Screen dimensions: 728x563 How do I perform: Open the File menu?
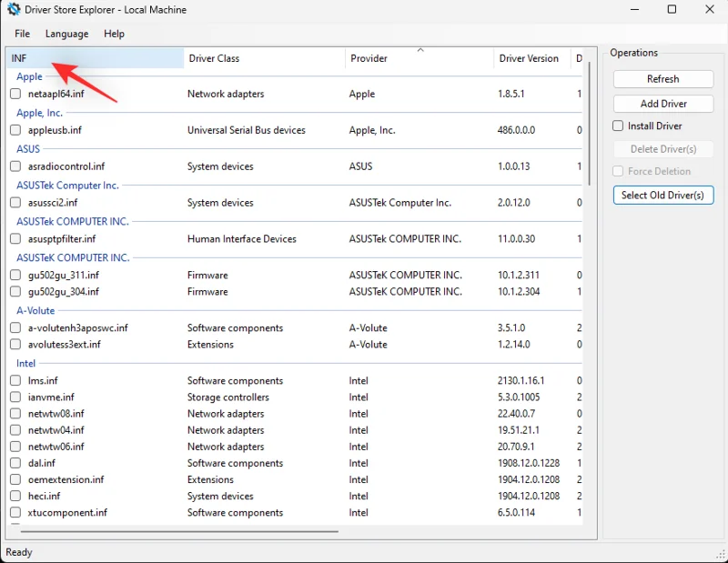click(22, 34)
